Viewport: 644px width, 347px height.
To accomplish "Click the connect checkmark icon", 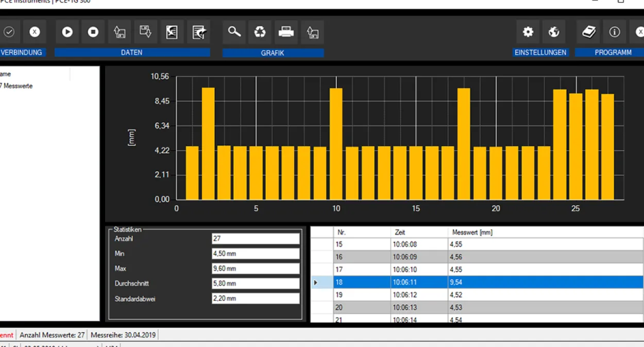I will 9,32.
